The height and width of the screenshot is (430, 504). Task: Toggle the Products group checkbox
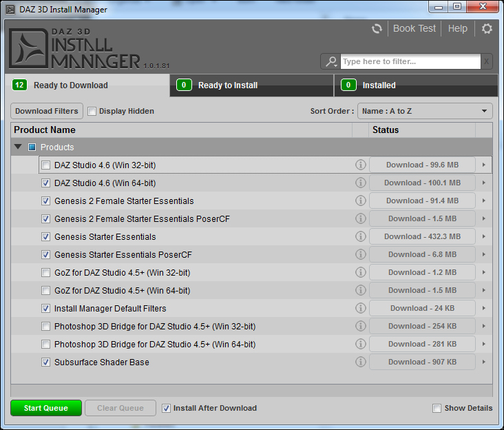[32, 147]
